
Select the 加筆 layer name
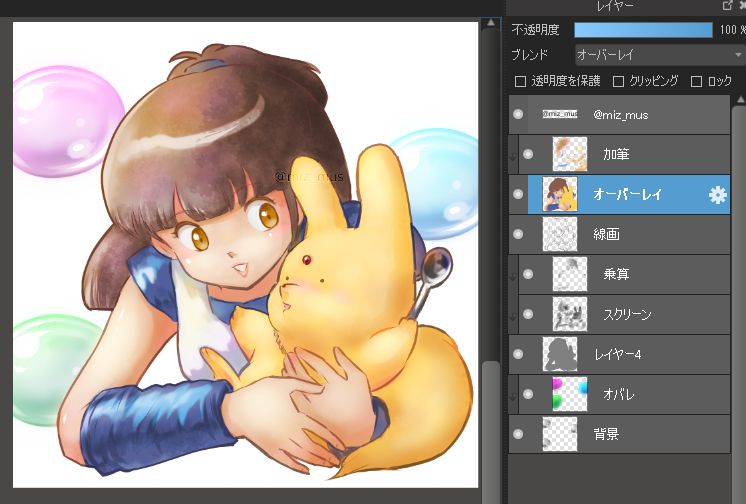(616, 154)
